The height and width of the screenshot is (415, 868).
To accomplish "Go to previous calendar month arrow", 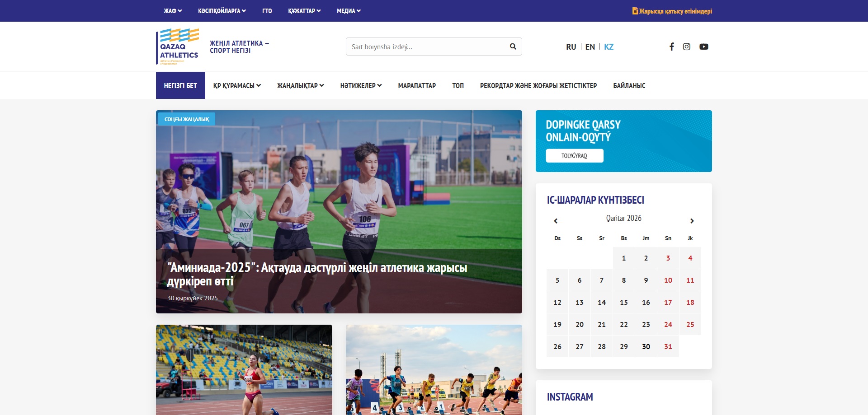I will pos(556,221).
